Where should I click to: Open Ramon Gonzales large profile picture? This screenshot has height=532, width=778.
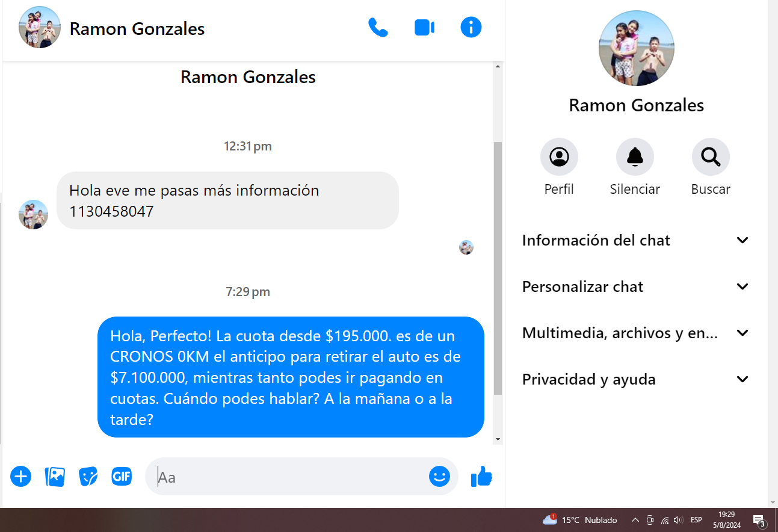[x=636, y=48]
